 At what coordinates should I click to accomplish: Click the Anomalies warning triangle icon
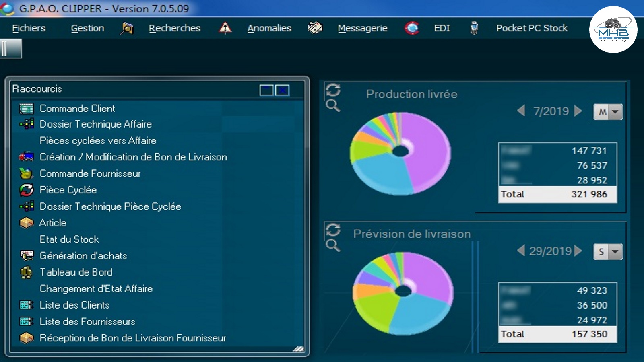pyautogui.click(x=225, y=28)
